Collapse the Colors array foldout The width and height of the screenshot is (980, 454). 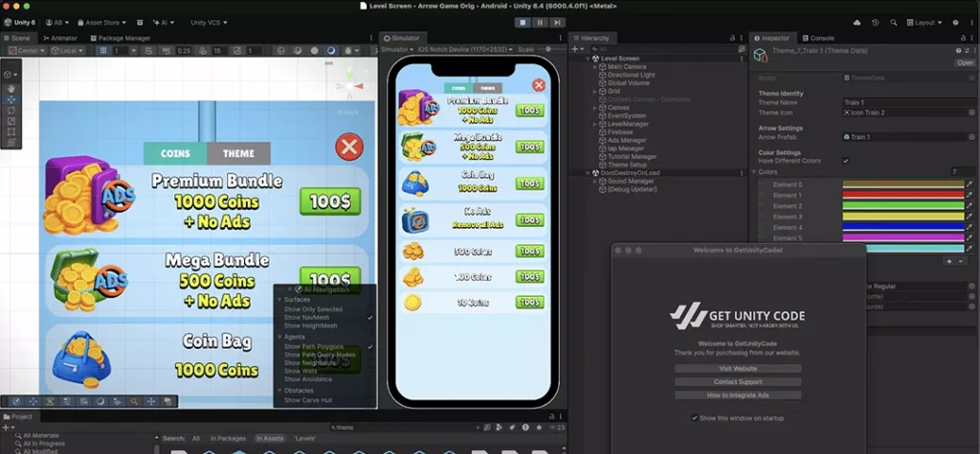(754, 172)
